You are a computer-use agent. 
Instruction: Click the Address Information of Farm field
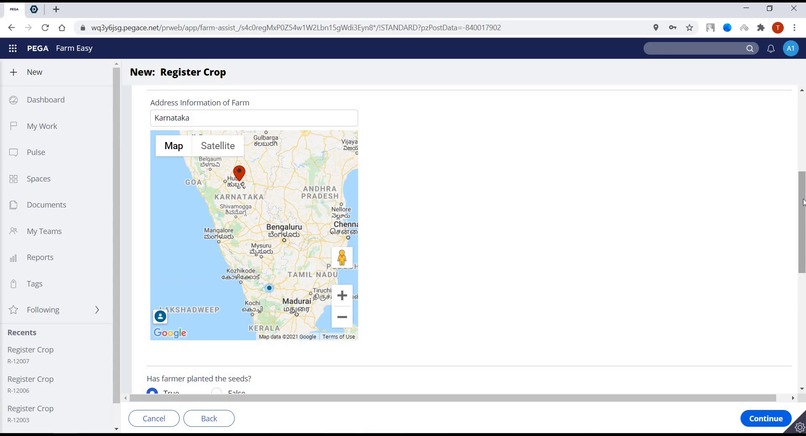point(254,118)
